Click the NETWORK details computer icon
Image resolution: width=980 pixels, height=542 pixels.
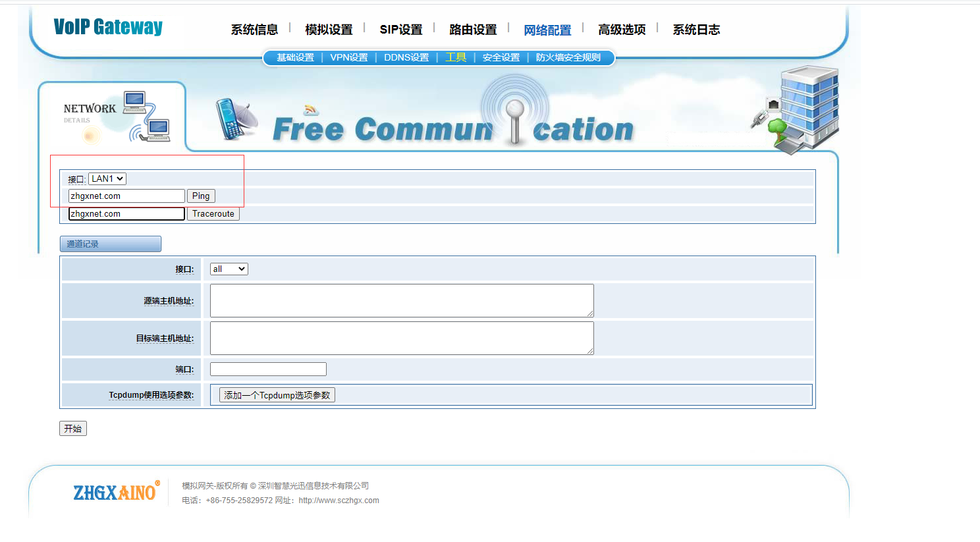(x=146, y=117)
